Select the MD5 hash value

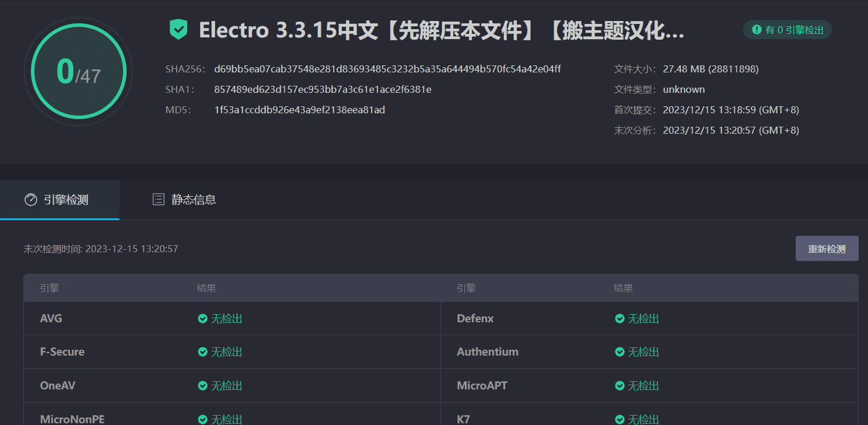pos(299,110)
